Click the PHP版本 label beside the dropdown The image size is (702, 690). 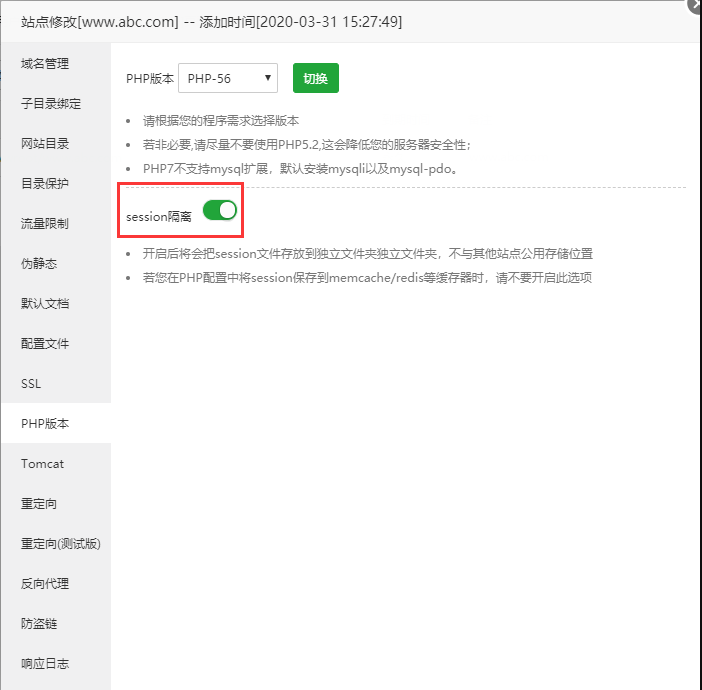click(150, 78)
